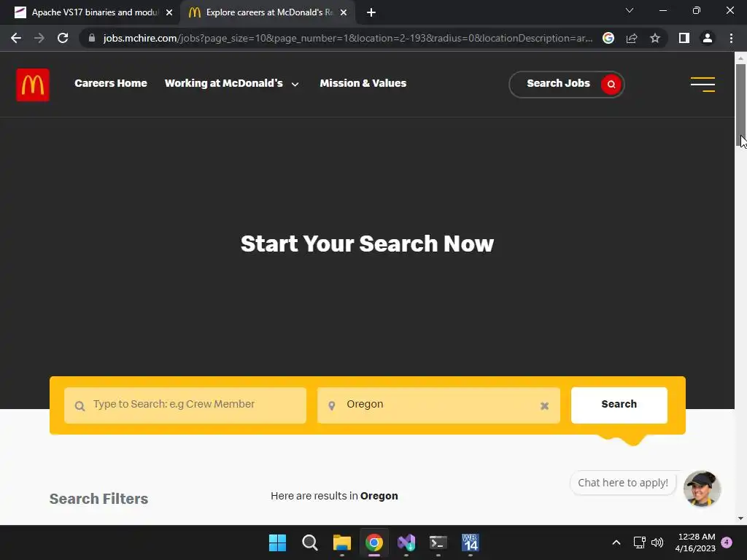Click the white Search button
Image resolution: width=747 pixels, height=560 pixels.
pos(619,405)
